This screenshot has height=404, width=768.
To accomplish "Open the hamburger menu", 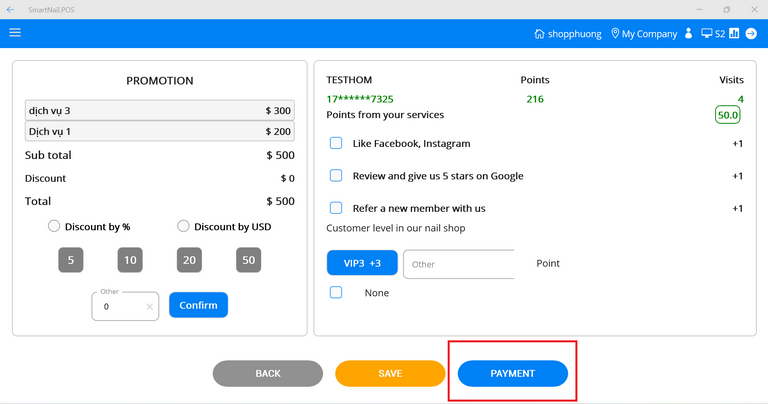I will point(15,33).
